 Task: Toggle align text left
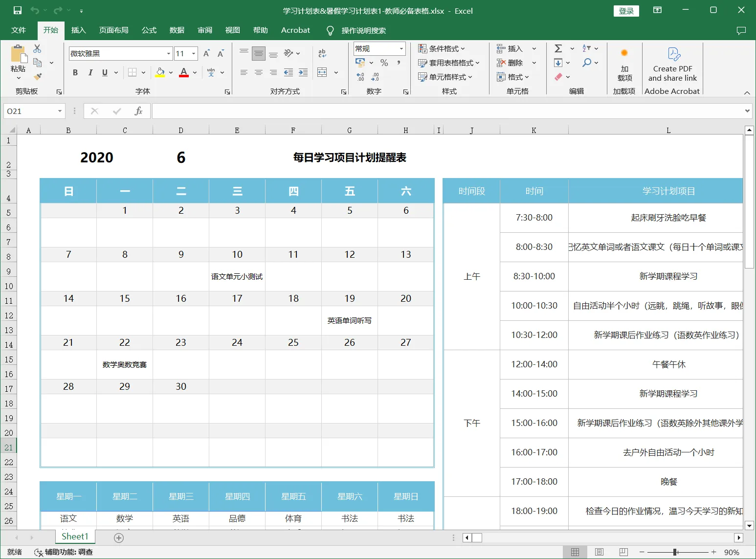coord(244,72)
